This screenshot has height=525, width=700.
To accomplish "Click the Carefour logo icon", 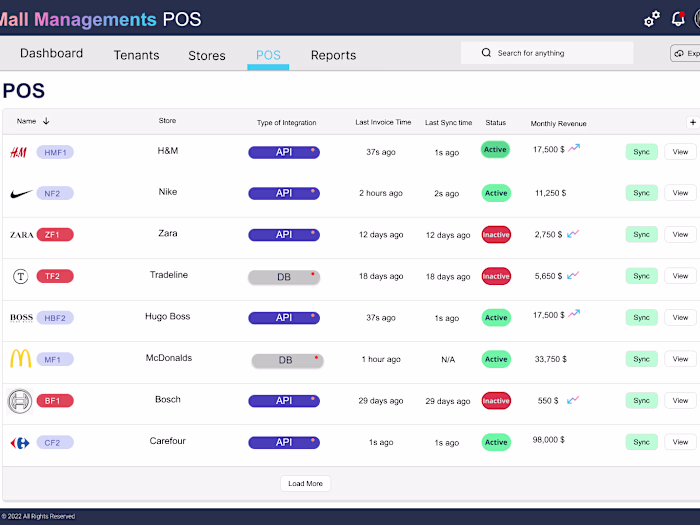I will pyautogui.click(x=18, y=442).
